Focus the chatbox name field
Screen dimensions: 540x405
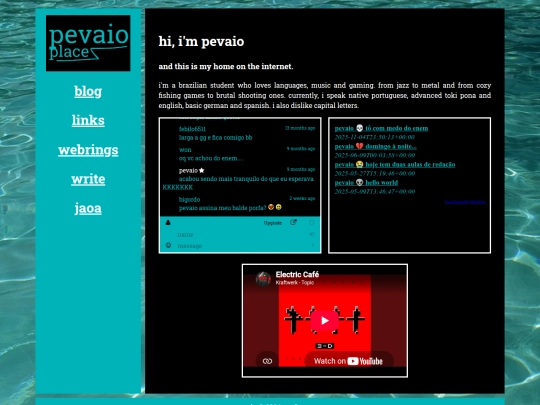tap(241, 235)
